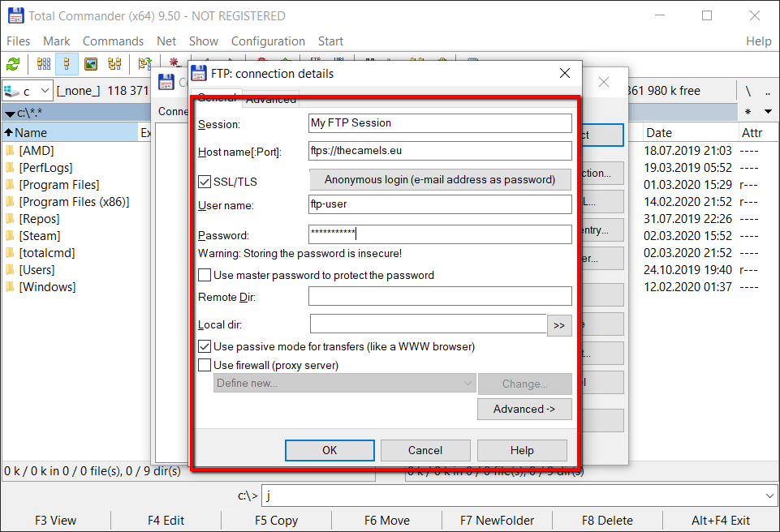780x532 pixels.
Task: Open the Configuration menu
Action: tap(268, 41)
